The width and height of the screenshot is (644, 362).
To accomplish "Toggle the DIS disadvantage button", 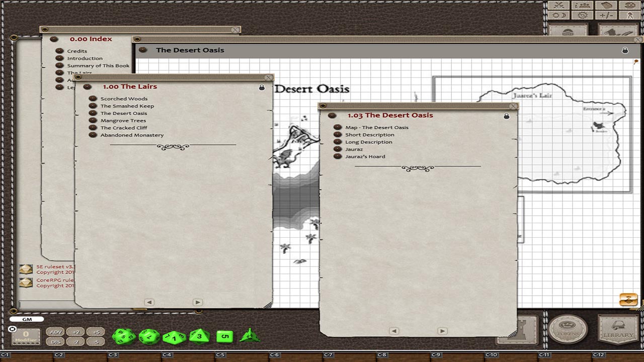I will (x=54, y=341).
